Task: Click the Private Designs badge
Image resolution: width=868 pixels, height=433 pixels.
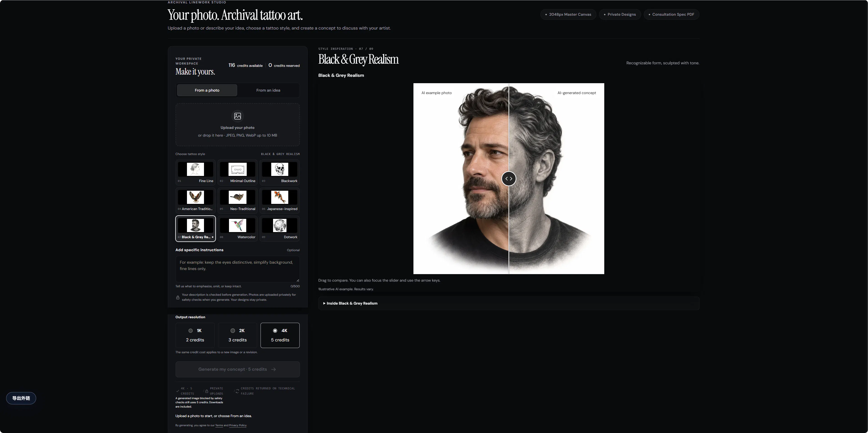Action: (x=620, y=15)
